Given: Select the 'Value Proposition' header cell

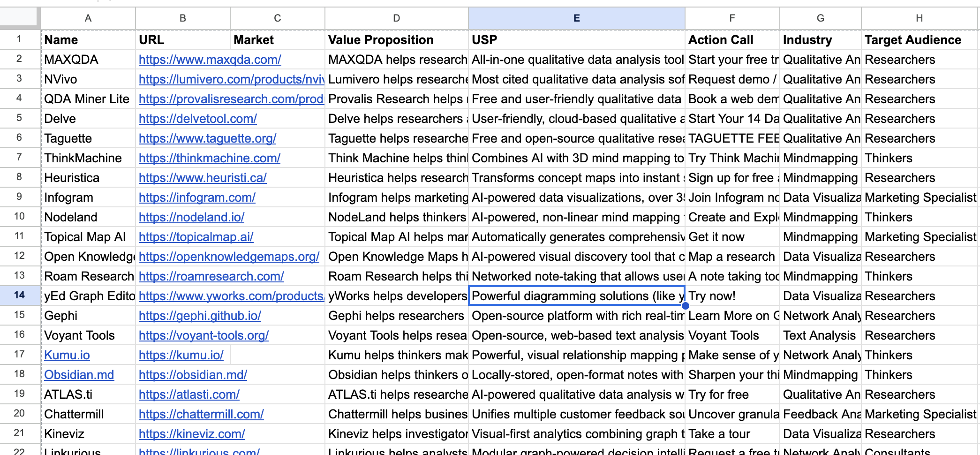Looking at the screenshot, I should (x=397, y=40).
